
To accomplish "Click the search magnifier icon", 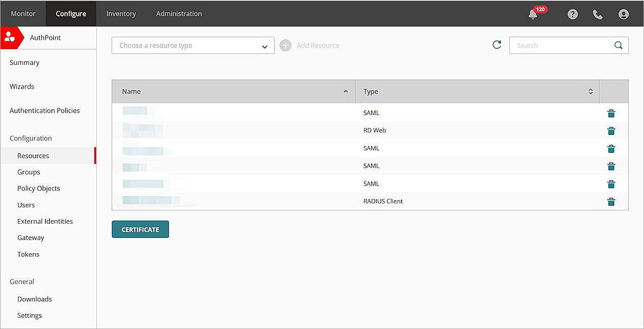I will point(618,45).
